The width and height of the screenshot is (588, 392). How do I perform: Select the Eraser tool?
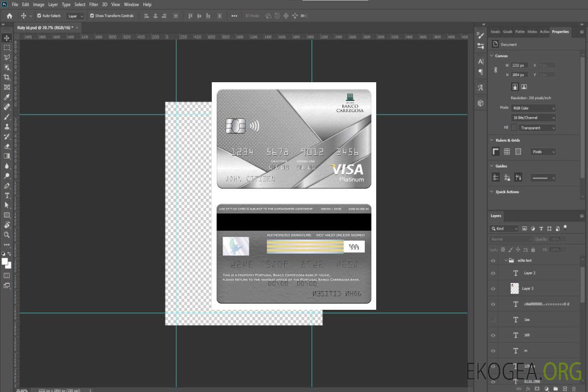click(x=7, y=146)
